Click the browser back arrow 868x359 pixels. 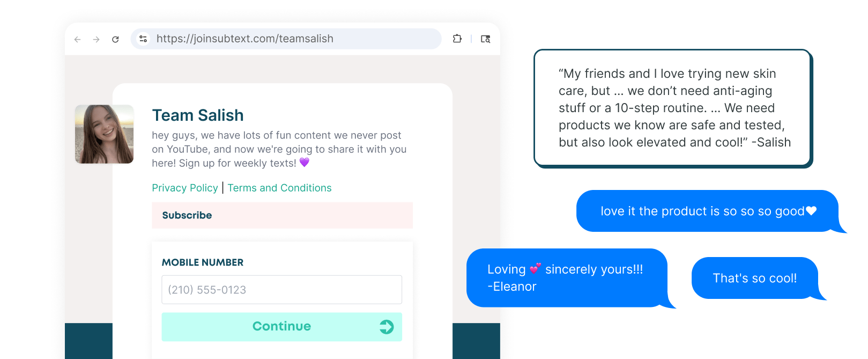click(78, 39)
